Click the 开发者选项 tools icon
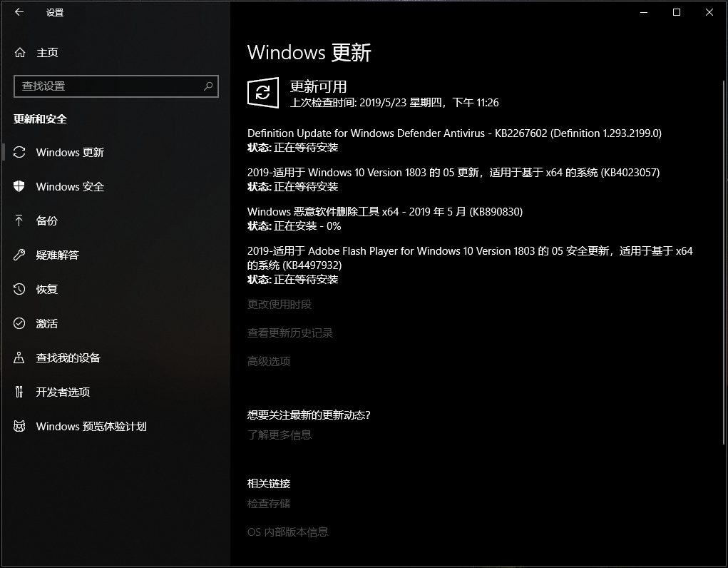 pyautogui.click(x=19, y=392)
